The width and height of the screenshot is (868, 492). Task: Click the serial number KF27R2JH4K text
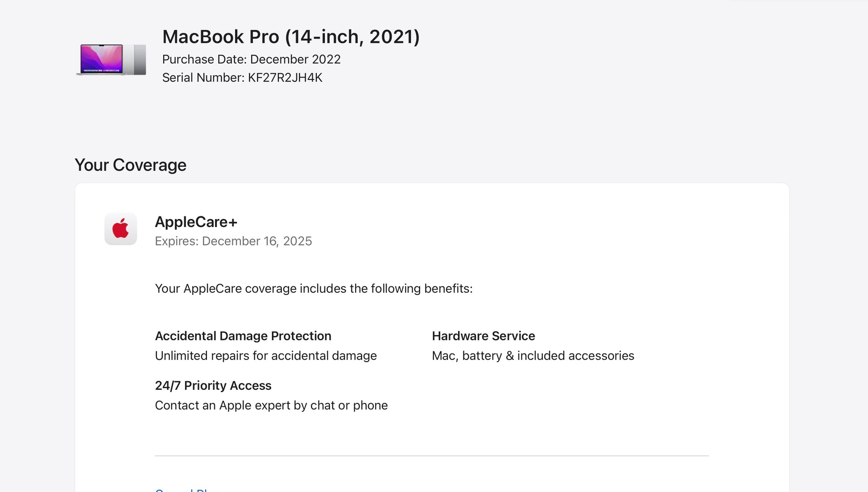point(285,78)
